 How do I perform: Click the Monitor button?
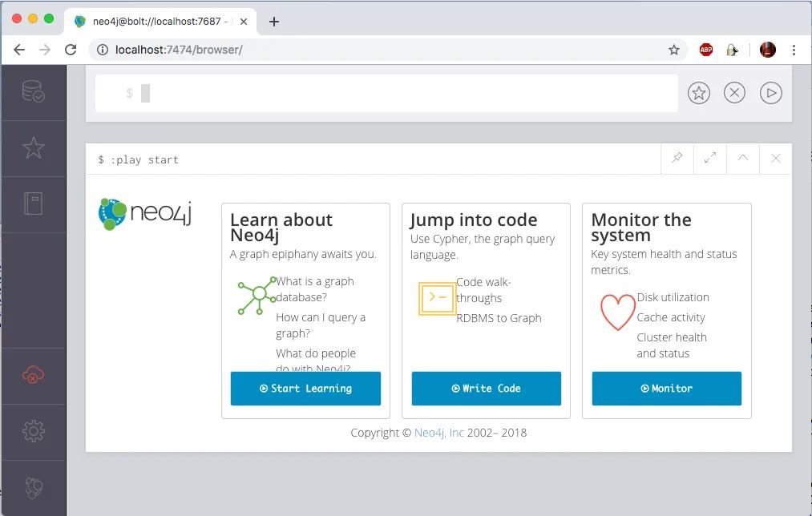tap(666, 389)
